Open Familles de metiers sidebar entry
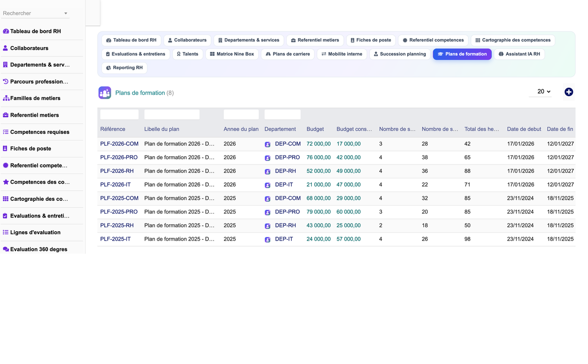The image size is (588, 364). (42, 98)
